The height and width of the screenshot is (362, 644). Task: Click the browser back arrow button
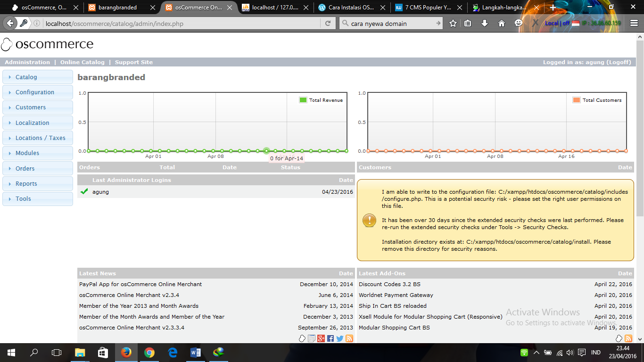10,23
